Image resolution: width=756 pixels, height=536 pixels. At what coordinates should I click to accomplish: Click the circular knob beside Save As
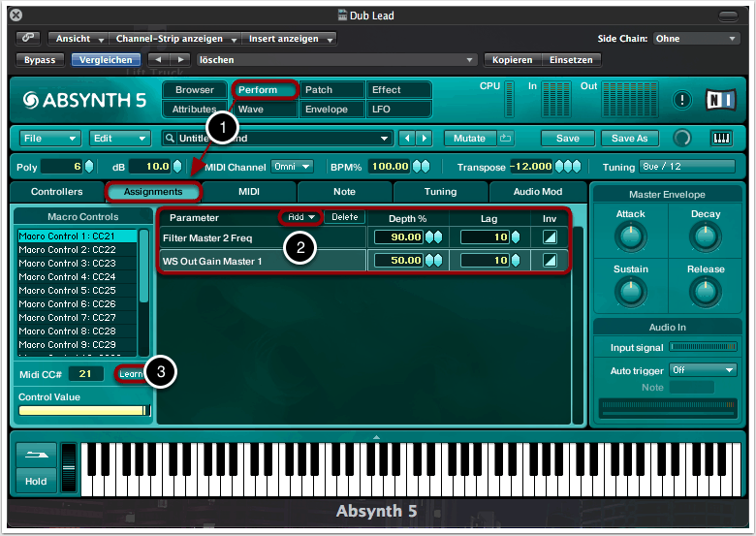(x=683, y=139)
